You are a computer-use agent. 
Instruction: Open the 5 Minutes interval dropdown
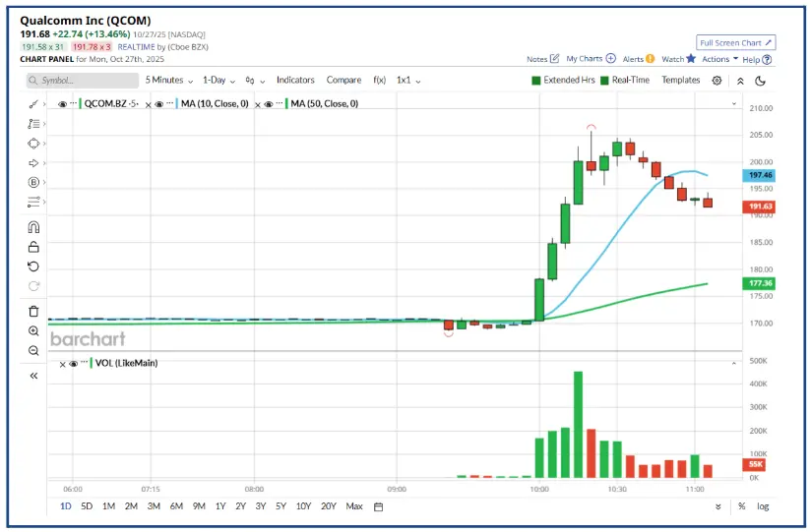pos(167,81)
